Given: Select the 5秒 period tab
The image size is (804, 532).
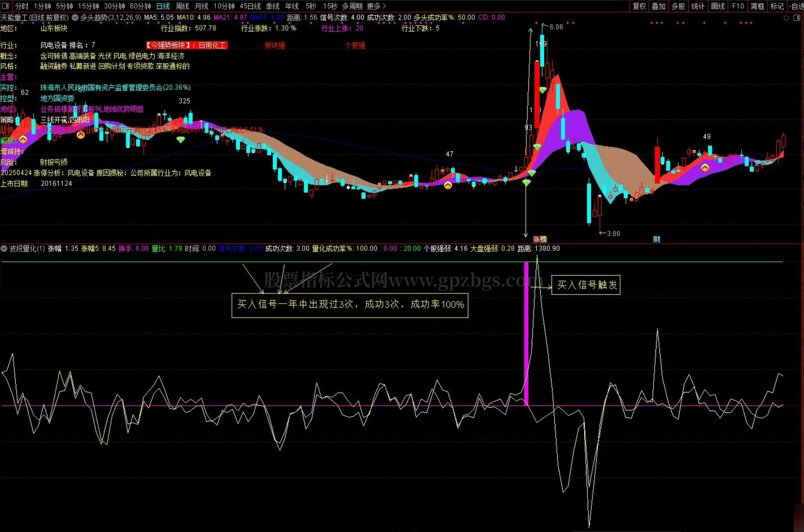Looking at the screenshot, I should [x=311, y=6].
